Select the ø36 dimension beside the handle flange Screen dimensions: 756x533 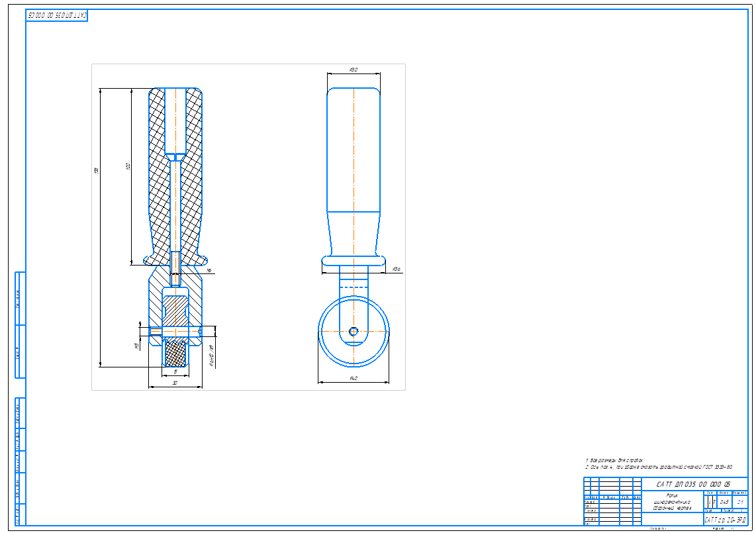(x=397, y=269)
